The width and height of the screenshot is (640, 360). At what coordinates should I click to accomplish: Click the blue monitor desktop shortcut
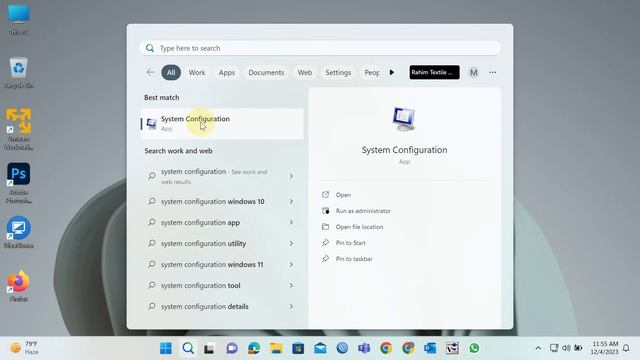point(19,232)
